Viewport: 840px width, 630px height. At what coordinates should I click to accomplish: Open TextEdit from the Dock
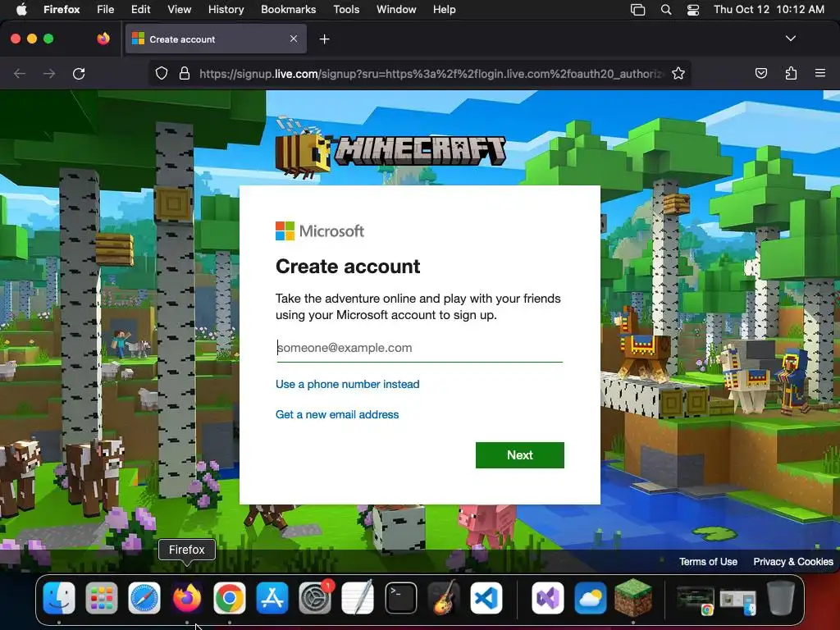click(x=358, y=598)
